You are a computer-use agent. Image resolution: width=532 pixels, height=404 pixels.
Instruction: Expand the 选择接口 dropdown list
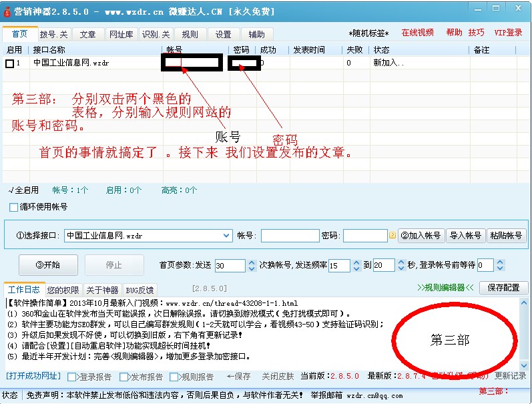[226, 236]
